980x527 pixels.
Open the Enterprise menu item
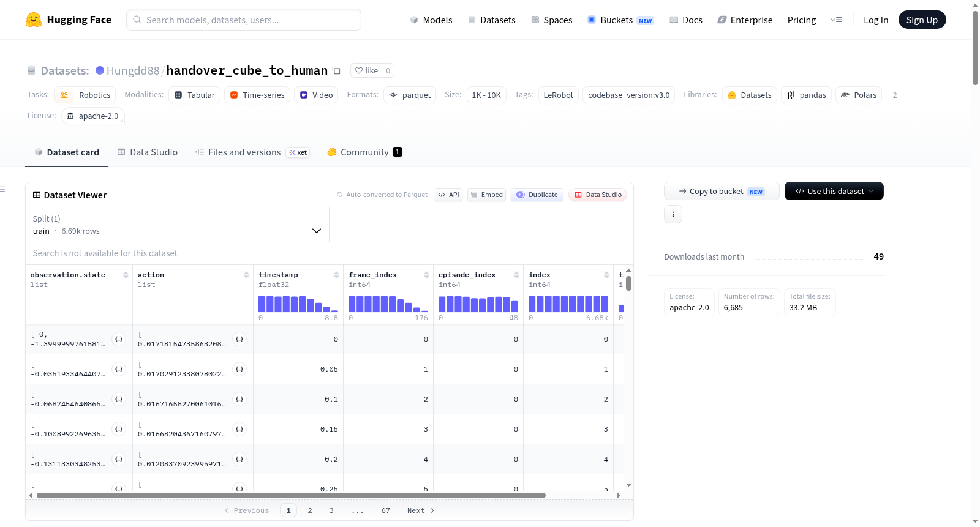coord(745,20)
